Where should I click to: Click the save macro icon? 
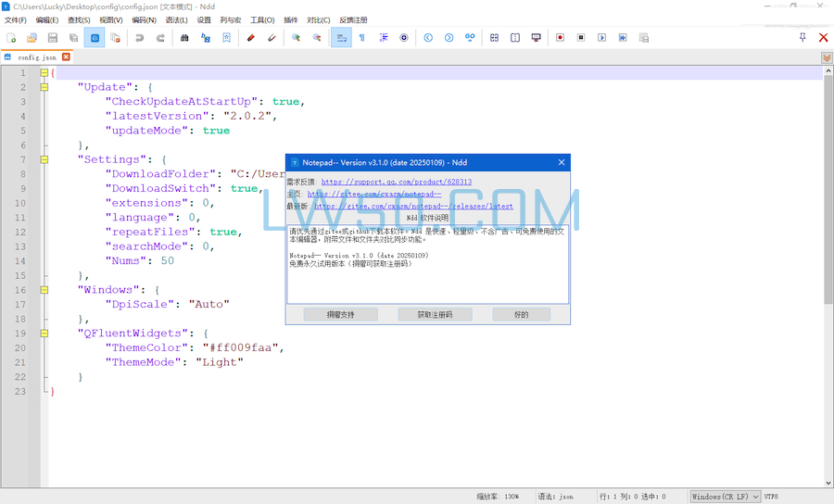644,38
